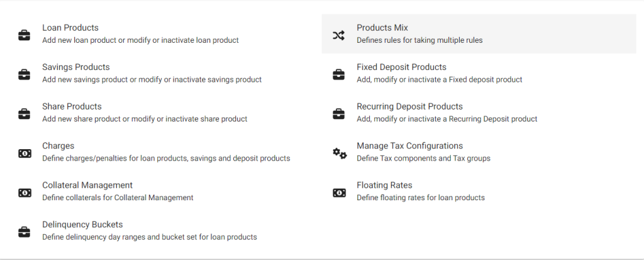Image resolution: width=644 pixels, height=260 pixels.
Task: Select the briefcase icon for Savings Products
Action: click(25, 75)
